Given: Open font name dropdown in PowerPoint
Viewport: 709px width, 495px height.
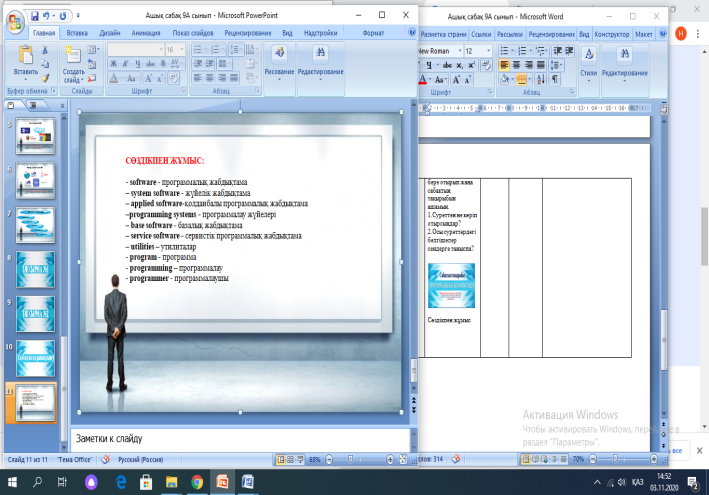Looking at the screenshot, I should click(x=161, y=49).
